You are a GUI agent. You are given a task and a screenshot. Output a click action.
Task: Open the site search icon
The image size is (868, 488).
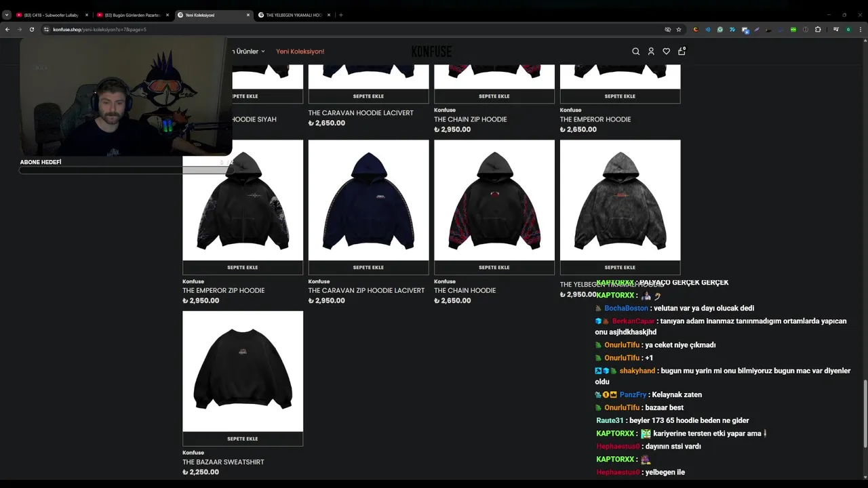click(635, 52)
